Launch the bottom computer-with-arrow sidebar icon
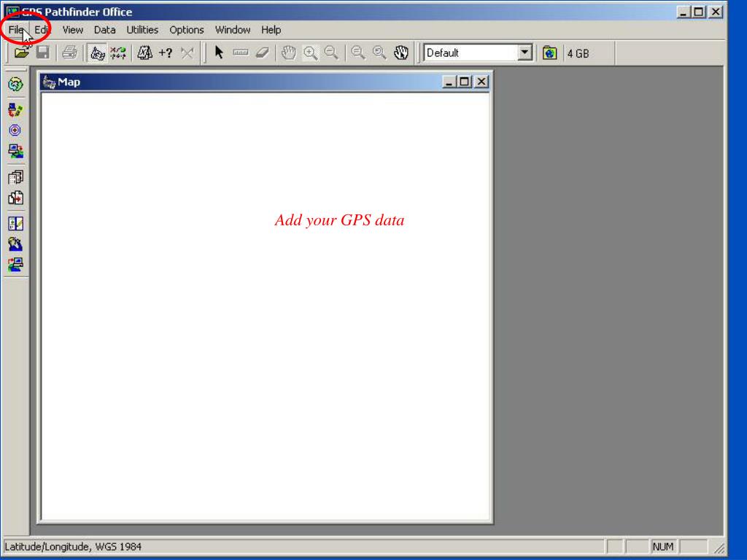The image size is (747, 560). point(15,265)
